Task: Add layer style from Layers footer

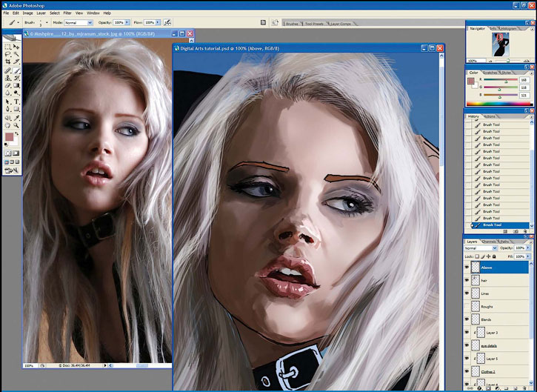Action: click(x=479, y=388)
